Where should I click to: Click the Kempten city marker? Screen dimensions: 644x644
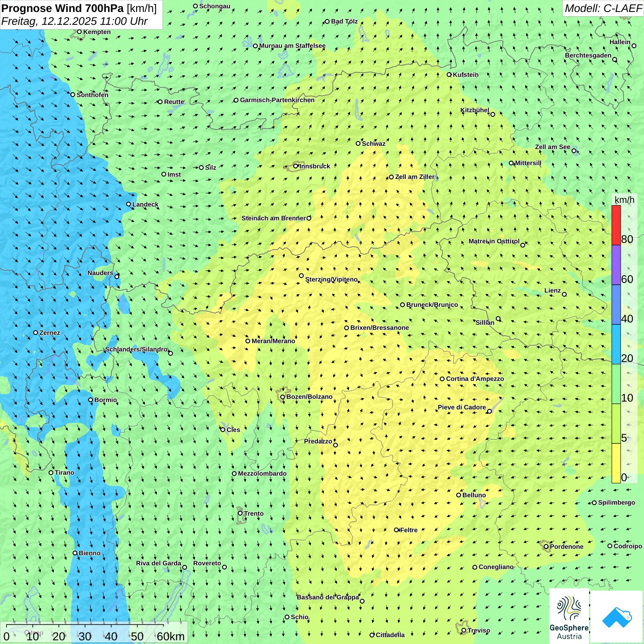(x=79, y=32)
